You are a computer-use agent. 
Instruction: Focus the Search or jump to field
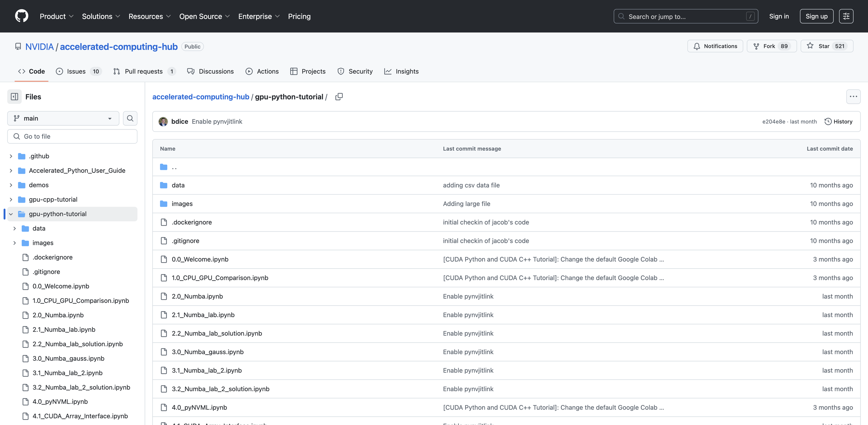tap(686, 16)
